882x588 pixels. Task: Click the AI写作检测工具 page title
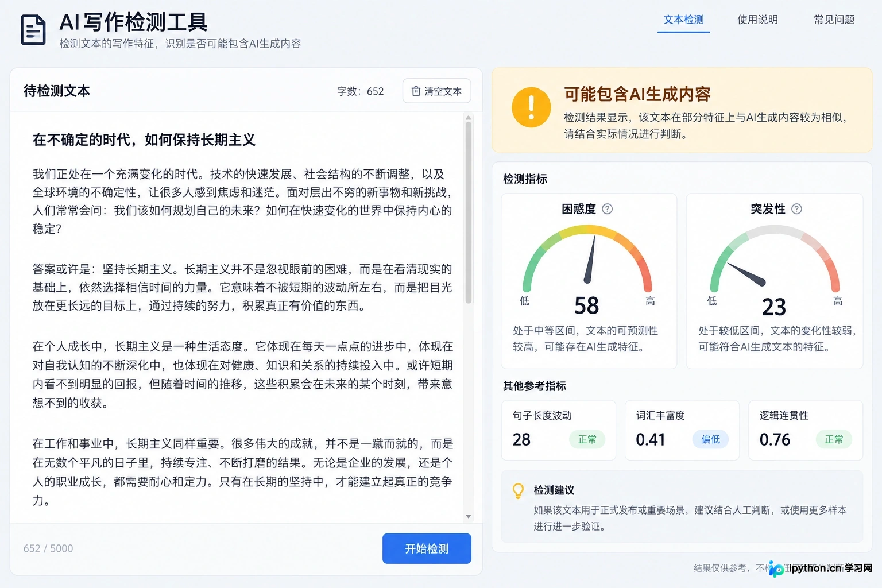(x=133, y=22)
